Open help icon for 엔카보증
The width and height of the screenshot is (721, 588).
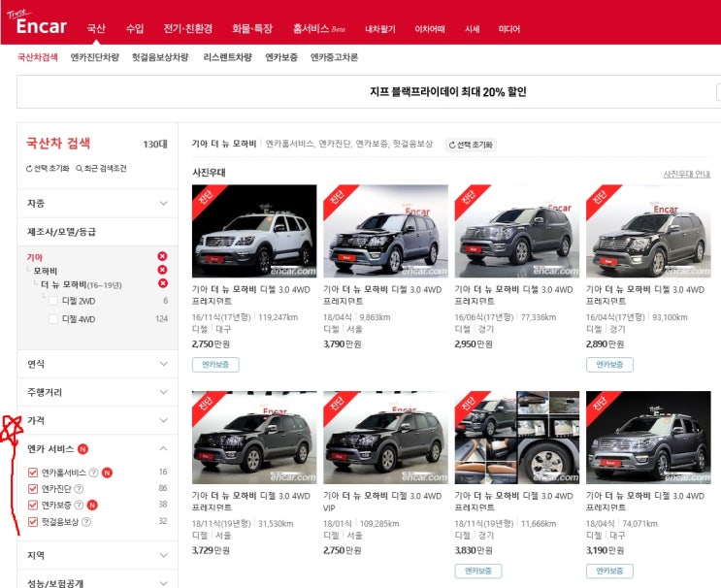79,506
